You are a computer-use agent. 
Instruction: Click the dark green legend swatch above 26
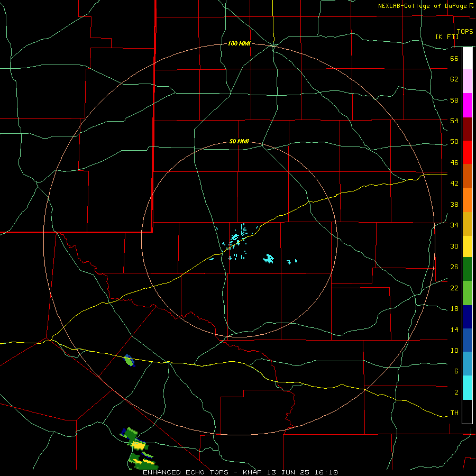(467, 269)
